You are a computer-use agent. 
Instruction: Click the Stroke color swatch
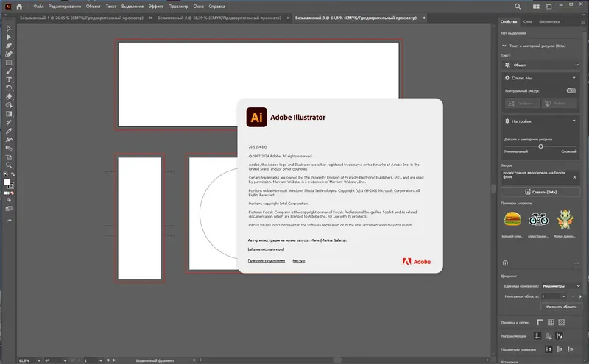tap(10, 186)
